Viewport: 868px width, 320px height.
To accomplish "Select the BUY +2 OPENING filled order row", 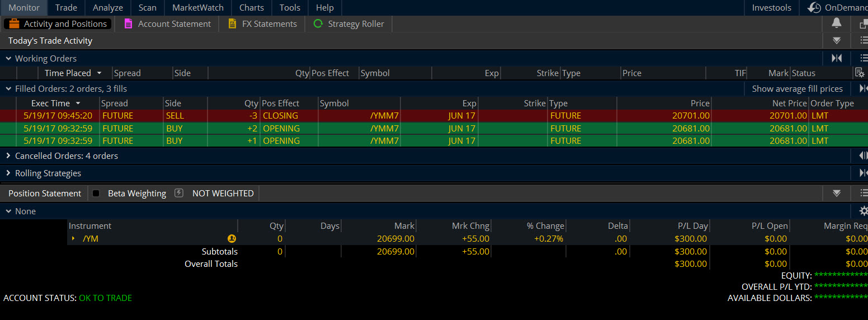I will [434, 128].
